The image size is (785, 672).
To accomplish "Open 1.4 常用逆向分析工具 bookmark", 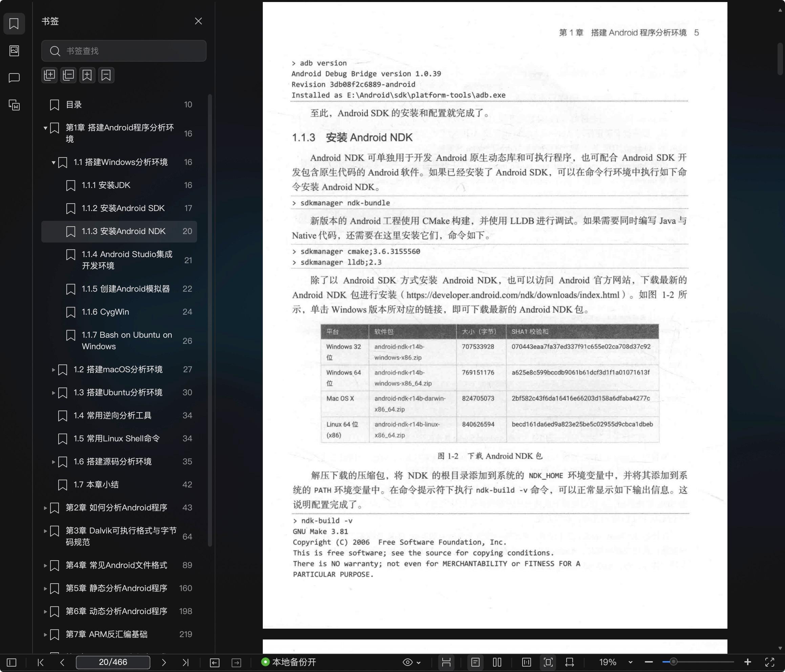I will click(x=119, y=415).
